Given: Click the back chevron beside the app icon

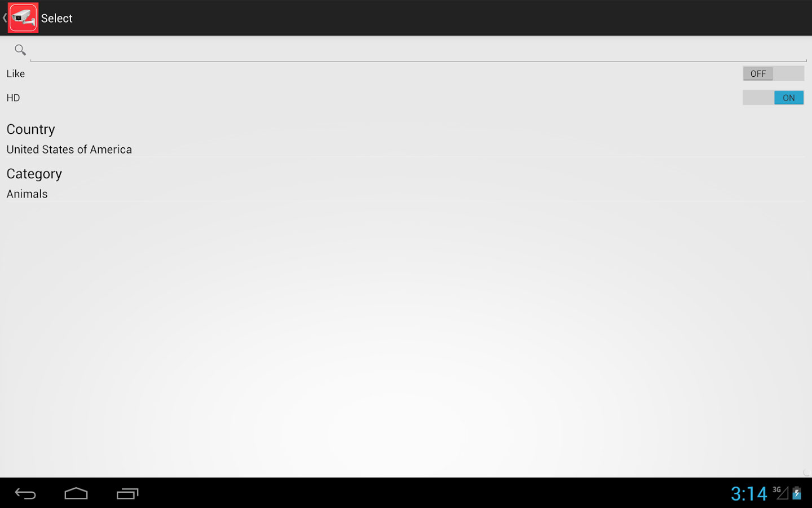Looking at the screenshot, I should pos(5,18).
